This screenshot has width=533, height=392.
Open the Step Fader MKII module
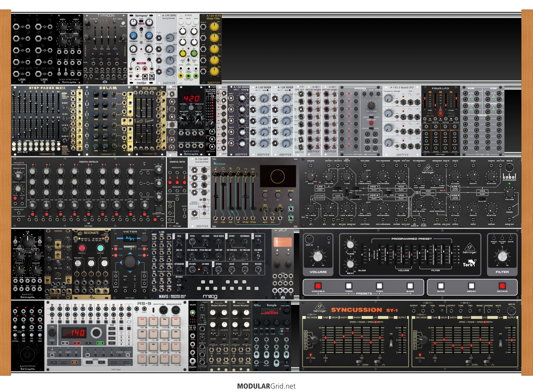[x=47, y=121]
